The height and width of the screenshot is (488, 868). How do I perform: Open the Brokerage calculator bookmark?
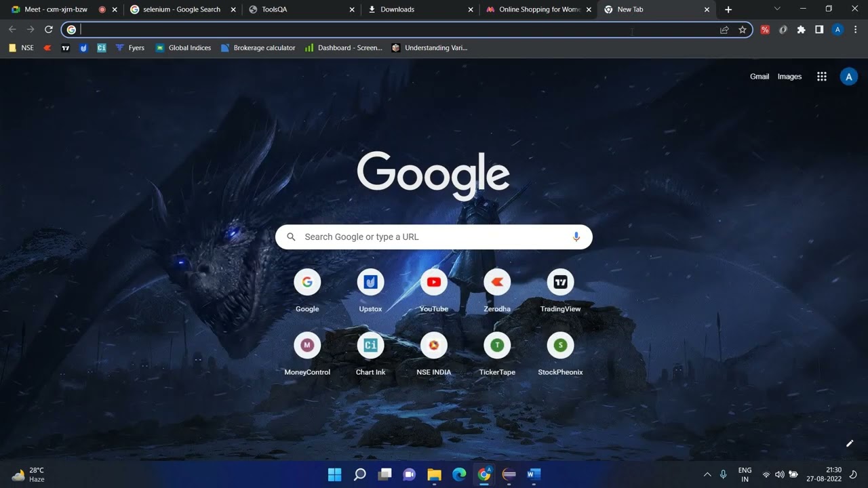258,48
